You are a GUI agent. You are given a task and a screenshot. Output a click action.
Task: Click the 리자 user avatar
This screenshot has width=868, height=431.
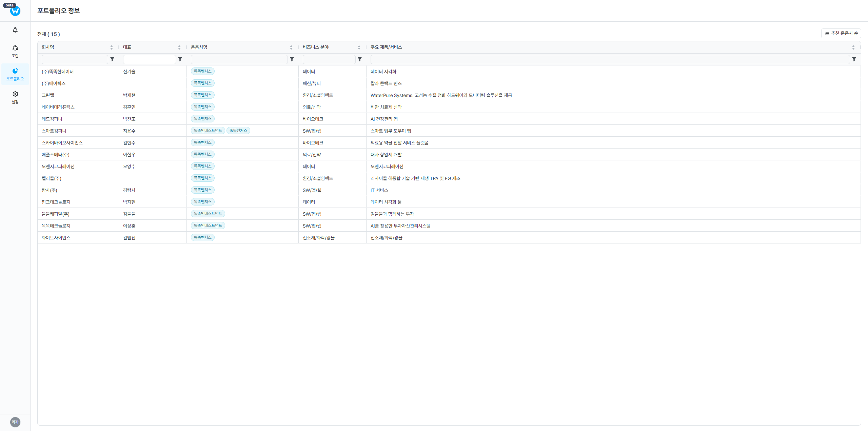point(15,422)
